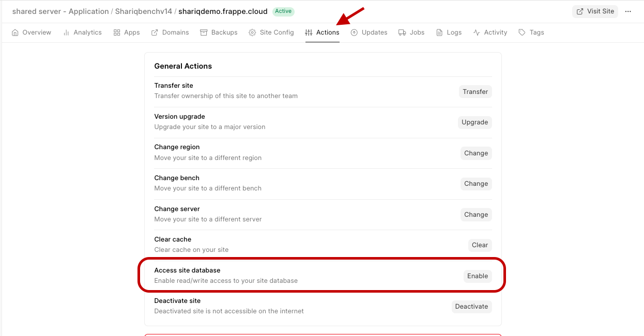Click 'Transfer ownership of this site' description
This screenshot has height=336, width=644.
click(226, 96)
